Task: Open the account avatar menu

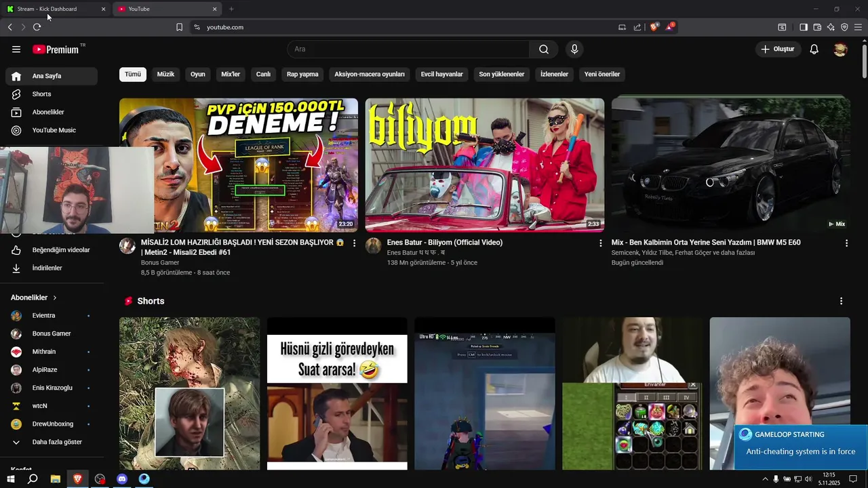Action: pos(840,49)
